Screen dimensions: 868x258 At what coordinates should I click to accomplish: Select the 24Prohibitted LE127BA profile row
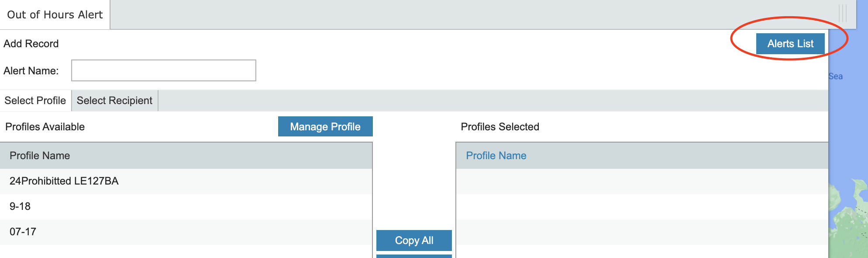pos(64,181)
